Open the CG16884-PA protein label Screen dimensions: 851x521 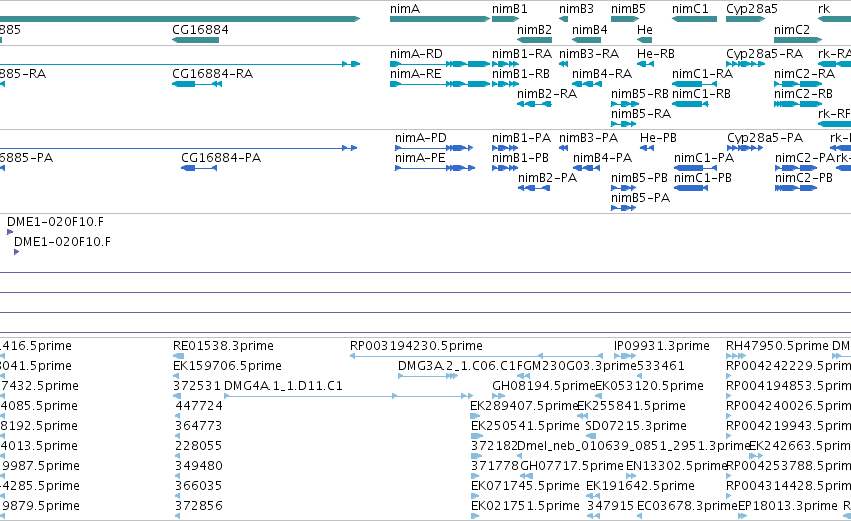[x=221, y=158]
